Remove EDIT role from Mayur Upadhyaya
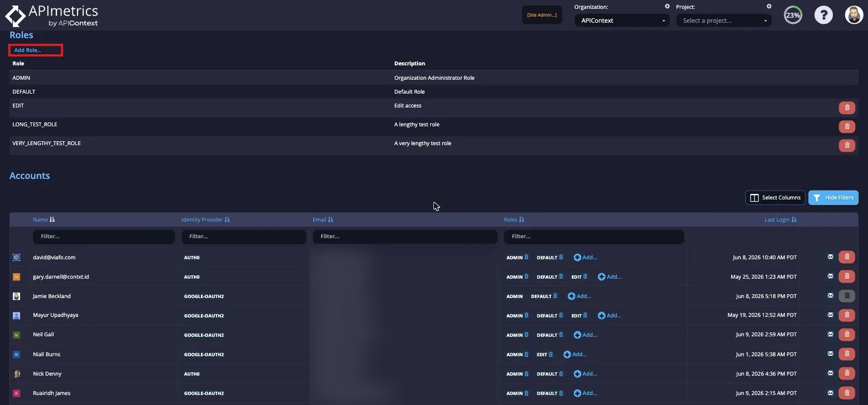Image resolution: width=868 pixels, height=405 pixels. [585, 315]
